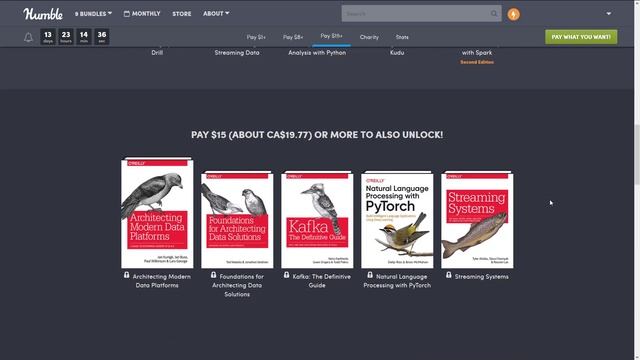
Task: Click the search magnifier icon
Action: [x=494, y=13]
